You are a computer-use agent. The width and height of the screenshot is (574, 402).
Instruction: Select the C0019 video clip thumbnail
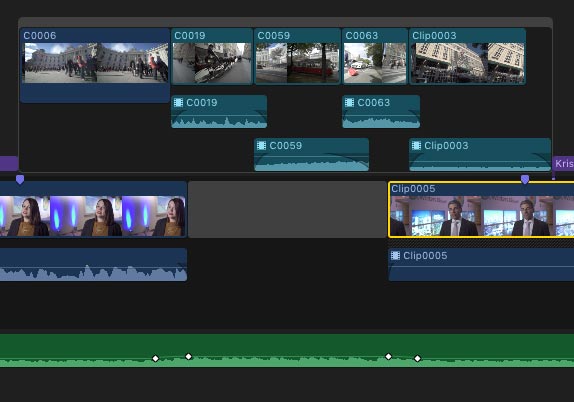point(212,63)
